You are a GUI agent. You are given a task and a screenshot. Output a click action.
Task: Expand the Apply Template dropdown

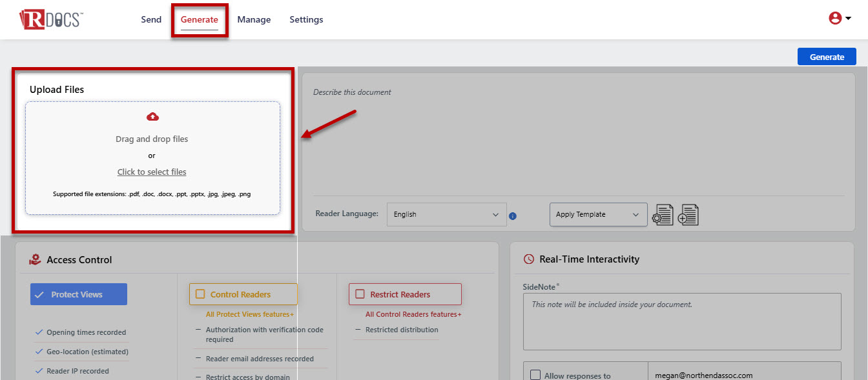pyautogui.click(x=598, y=215)
